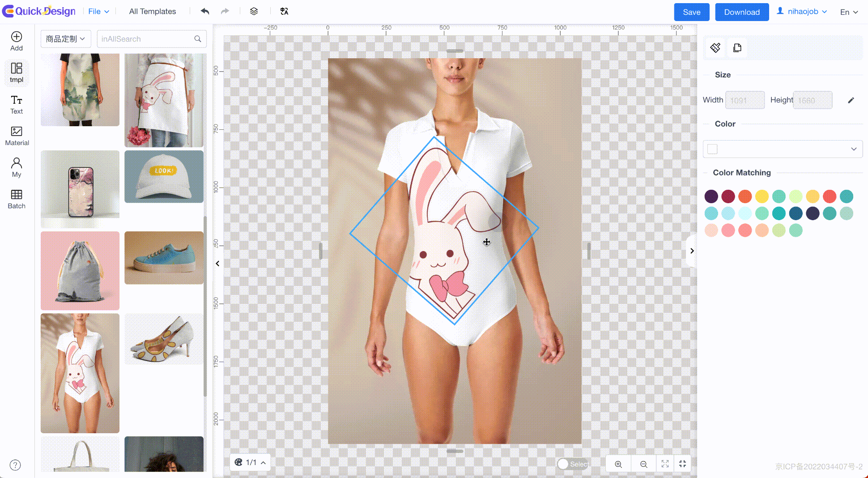This screenshot has width=868, height=478.
Task: Open the nihaojob account dropdown
Action: click(802, 12)
